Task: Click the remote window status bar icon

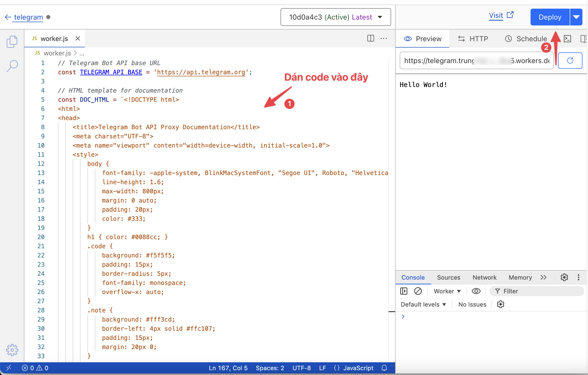Action: point(9,368)
